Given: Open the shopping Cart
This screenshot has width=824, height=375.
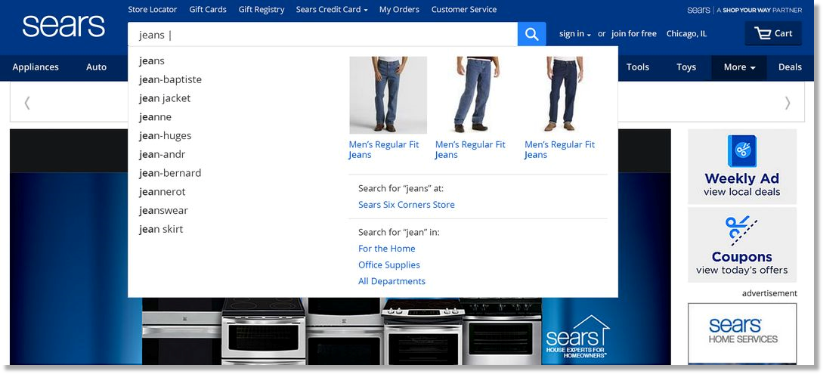Looking at the screenshot, I should tap(773, 34).
